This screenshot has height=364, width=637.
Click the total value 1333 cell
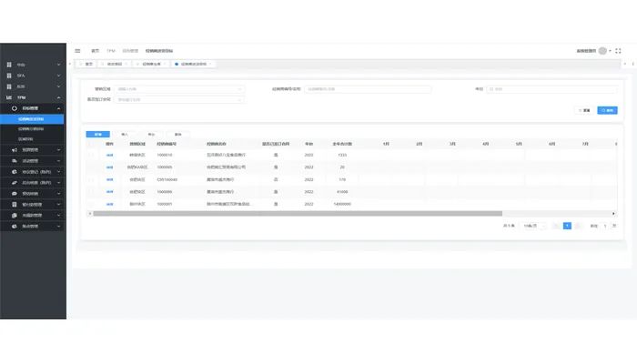(342, 156)
